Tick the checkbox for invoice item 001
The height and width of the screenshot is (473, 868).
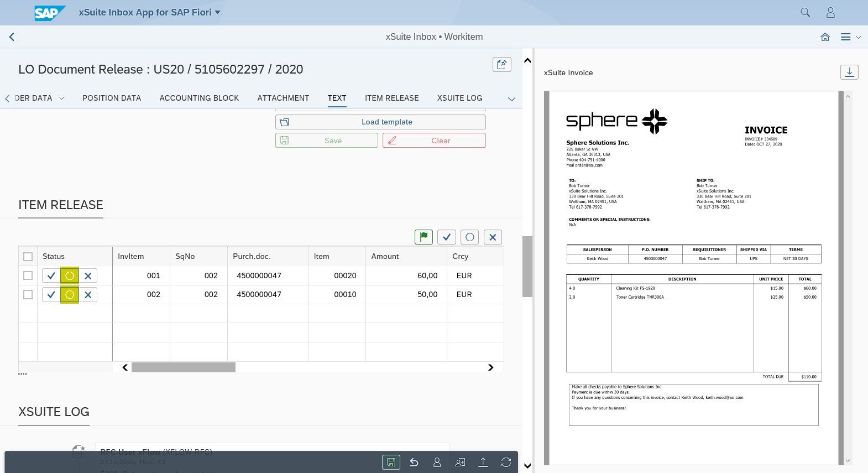pyautogui.click(x=28, y=276)
